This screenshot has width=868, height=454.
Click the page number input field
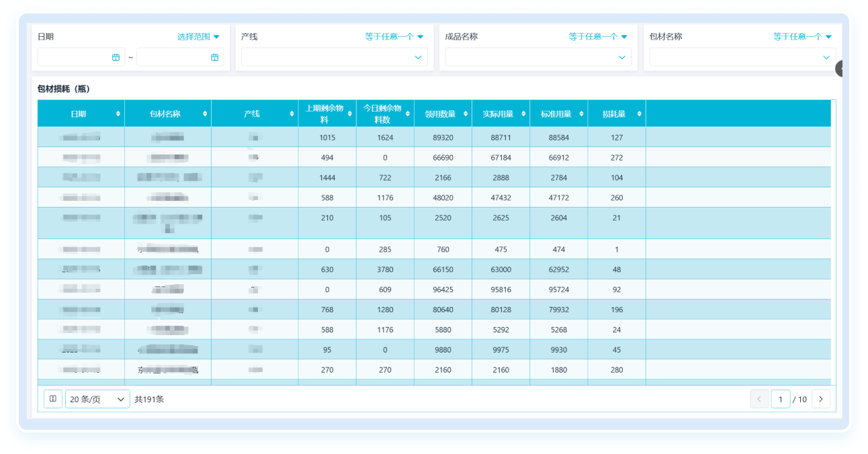(x=780, y=399)
